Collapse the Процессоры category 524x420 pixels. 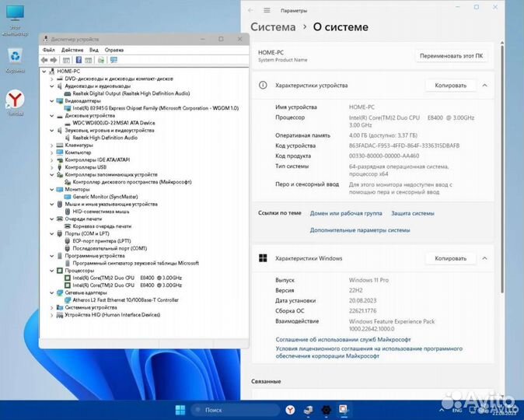51,271
